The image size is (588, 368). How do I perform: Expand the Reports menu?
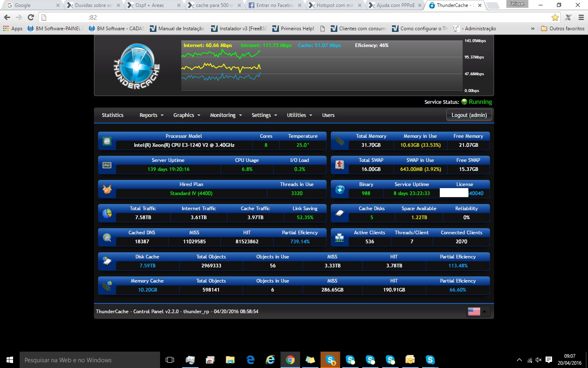[151, 115]
